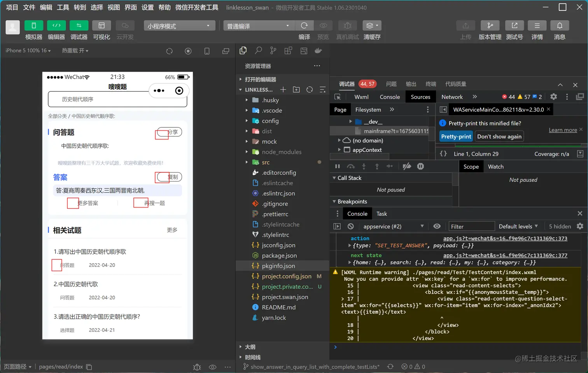
Task: Click the inspect element selector icon
Action: click(337, 97)
